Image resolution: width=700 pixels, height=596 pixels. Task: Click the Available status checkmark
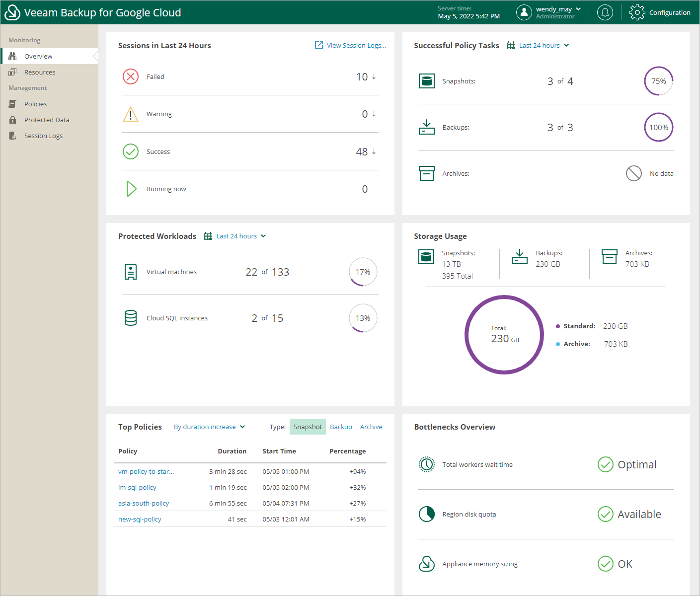pyautogui.click(x=606, y=514)
